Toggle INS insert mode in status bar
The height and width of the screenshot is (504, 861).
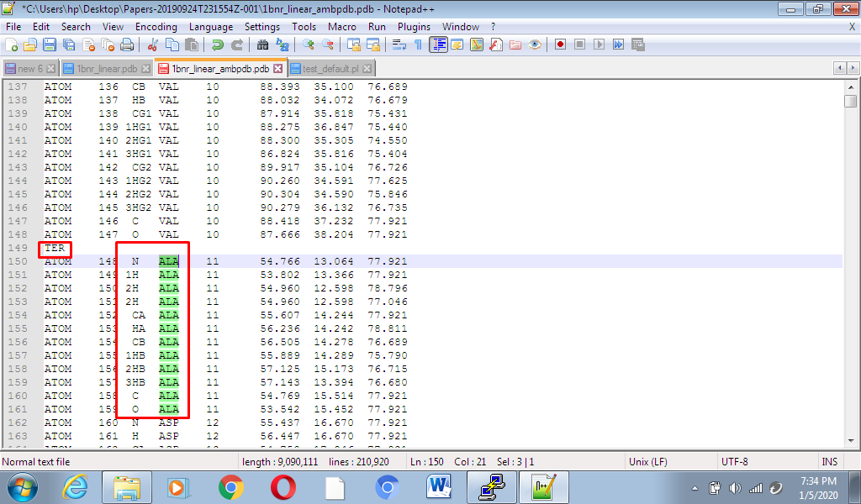828,461
